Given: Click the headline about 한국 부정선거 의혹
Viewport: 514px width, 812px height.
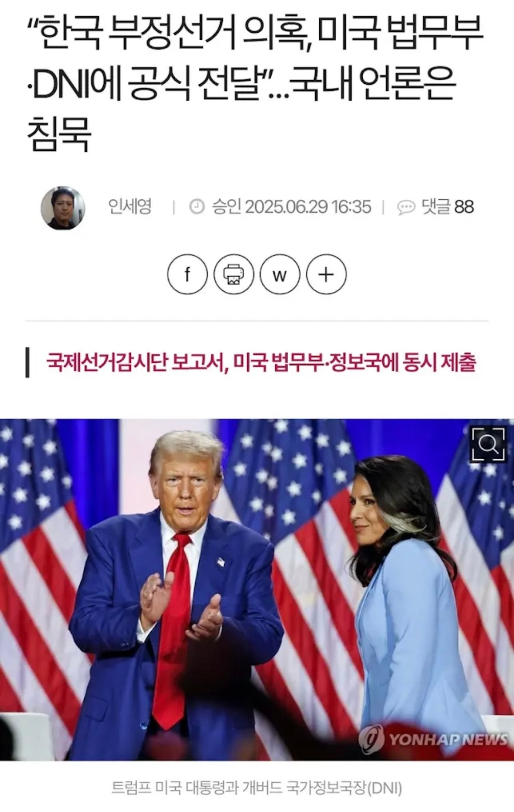Looking at the screenshot, I should click(x=255, y=82).
